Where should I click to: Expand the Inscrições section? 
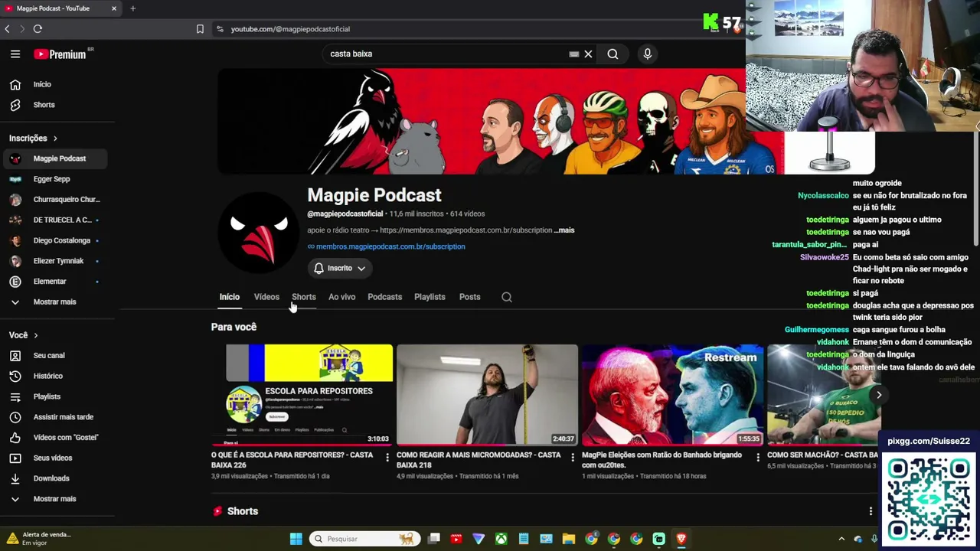coord(34,139)
